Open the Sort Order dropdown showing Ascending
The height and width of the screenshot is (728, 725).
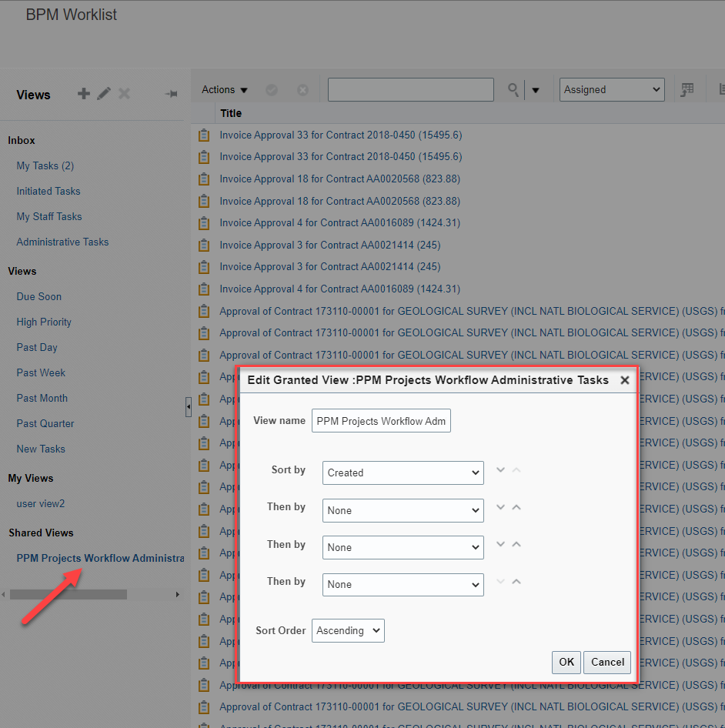[x=348, y=630]
